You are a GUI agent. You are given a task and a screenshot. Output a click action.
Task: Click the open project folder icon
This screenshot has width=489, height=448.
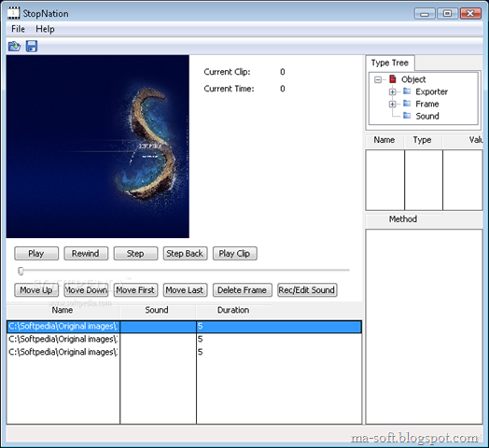click(14, 47)
